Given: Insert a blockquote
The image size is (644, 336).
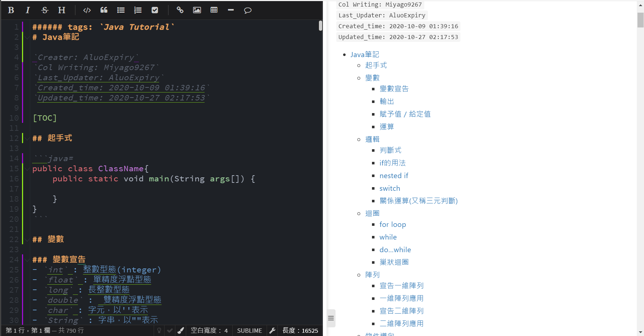Looking at the screenshot, I should [x=104, y=10].
